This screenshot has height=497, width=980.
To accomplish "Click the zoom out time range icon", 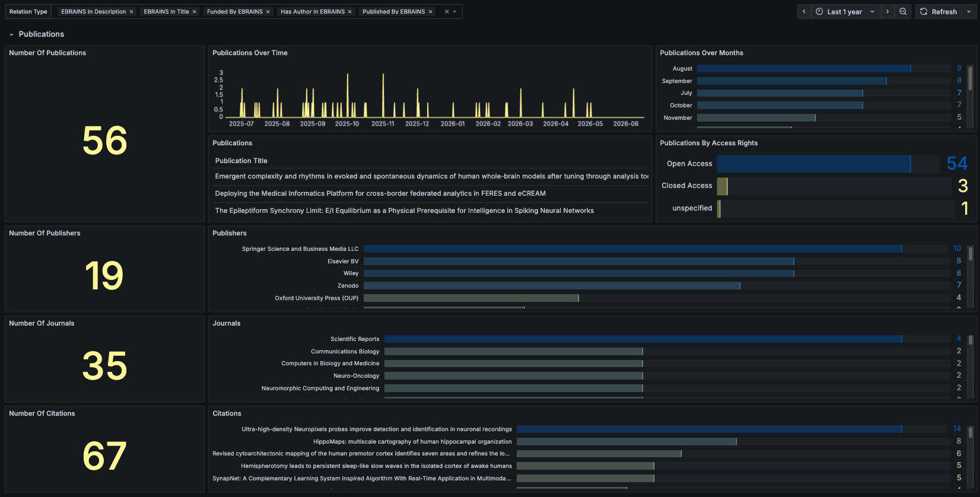I will coord(903,12).
